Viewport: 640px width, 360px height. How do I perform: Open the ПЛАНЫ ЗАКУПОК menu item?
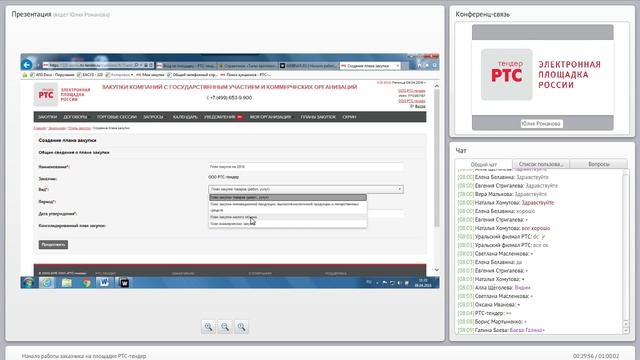318,117
